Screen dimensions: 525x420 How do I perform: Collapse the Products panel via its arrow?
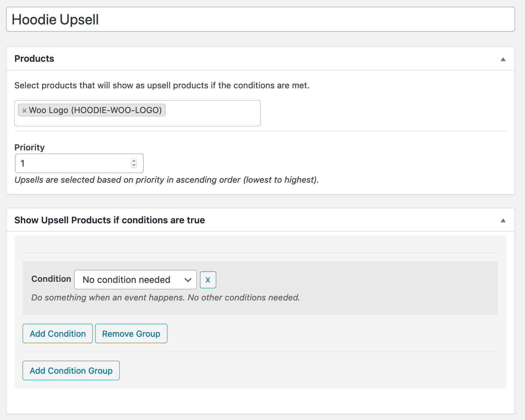[503, 59]
